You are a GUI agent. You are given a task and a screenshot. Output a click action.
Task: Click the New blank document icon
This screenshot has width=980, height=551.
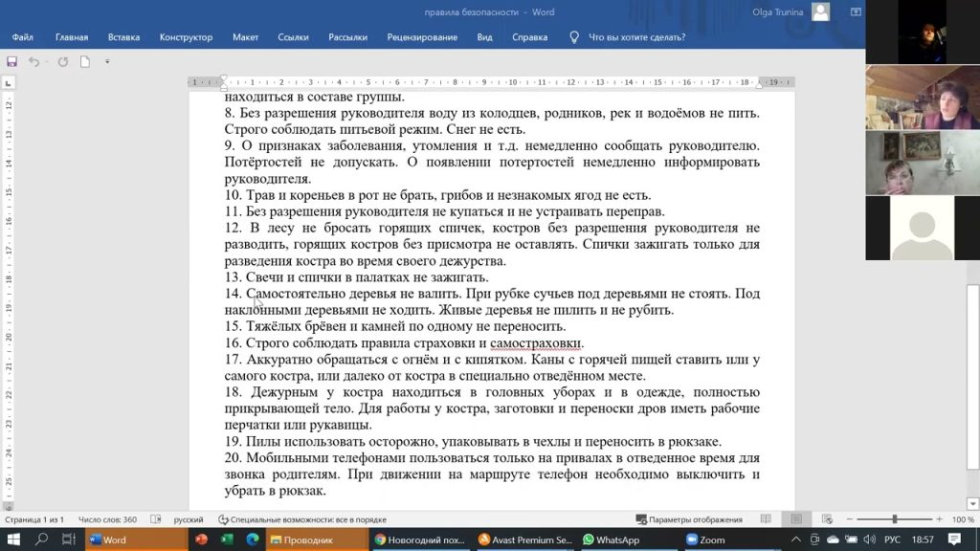pyautogui.click(x=85, y=62)
